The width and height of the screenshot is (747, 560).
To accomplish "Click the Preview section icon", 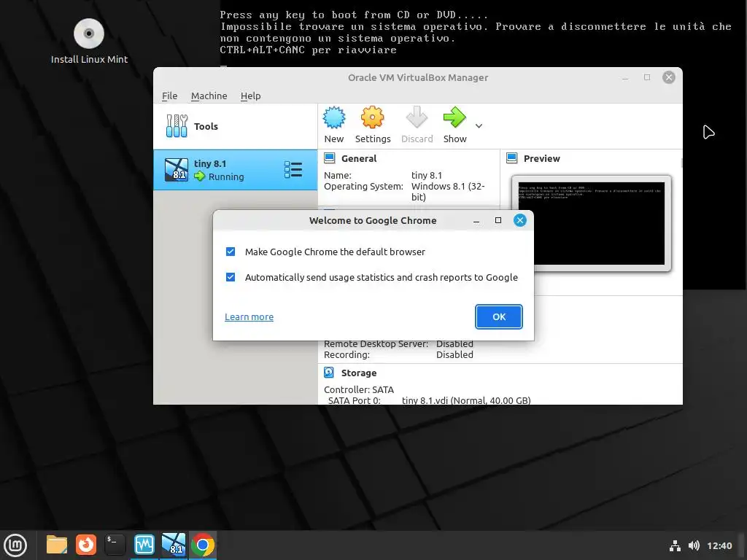I will (511, 158).
